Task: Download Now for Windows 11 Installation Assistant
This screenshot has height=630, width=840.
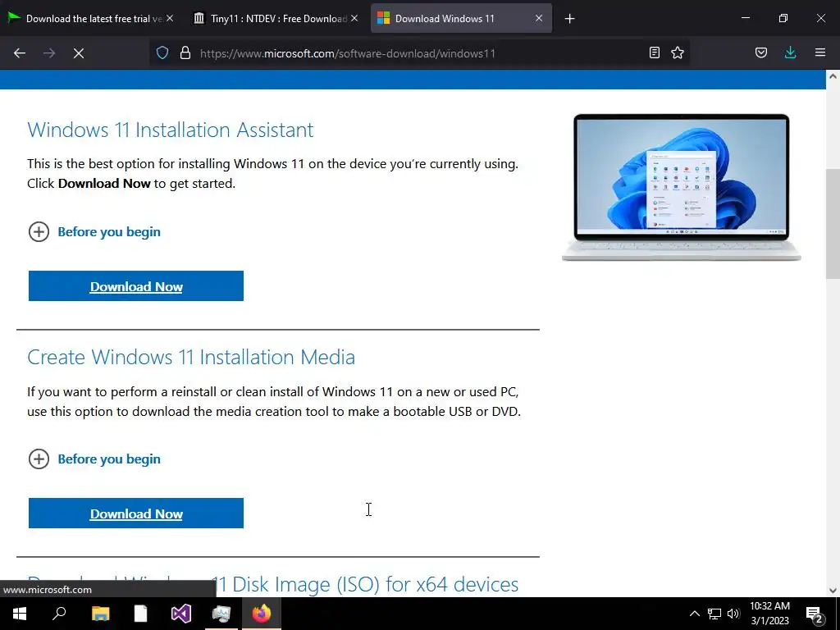Action: pyautogui.click(x=136, y=286)
